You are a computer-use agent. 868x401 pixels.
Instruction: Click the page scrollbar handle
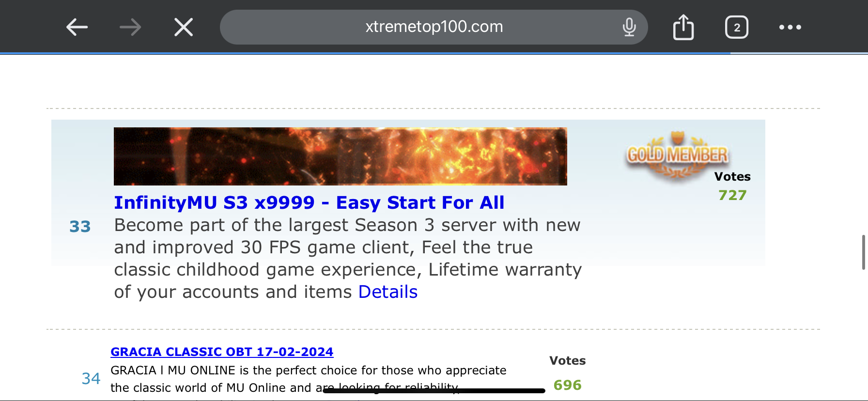(x=863, y=252)
